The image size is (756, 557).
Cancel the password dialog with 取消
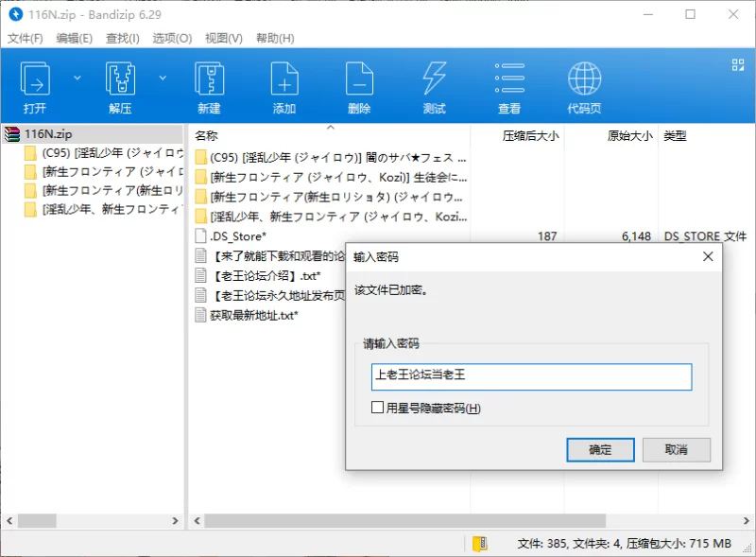click(676, 449)
